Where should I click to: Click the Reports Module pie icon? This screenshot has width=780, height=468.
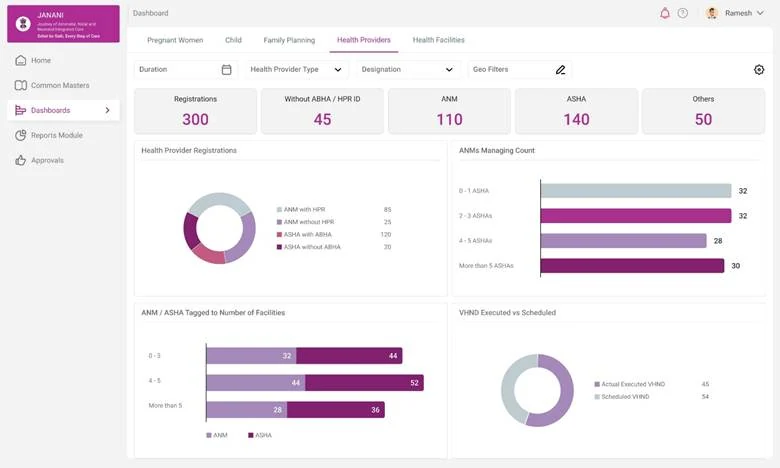(x=20, y=135)
